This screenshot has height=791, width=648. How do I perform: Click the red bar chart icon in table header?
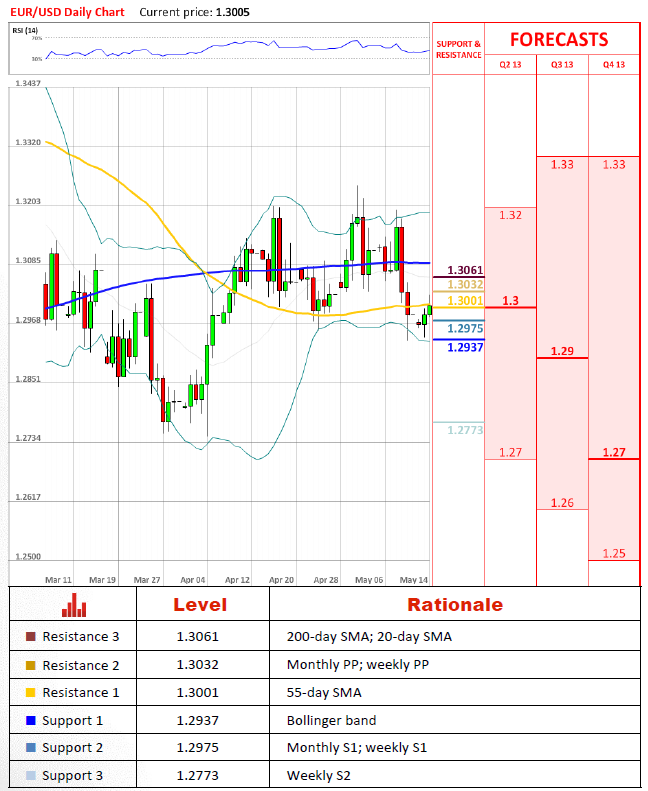[x=74, y=605]
